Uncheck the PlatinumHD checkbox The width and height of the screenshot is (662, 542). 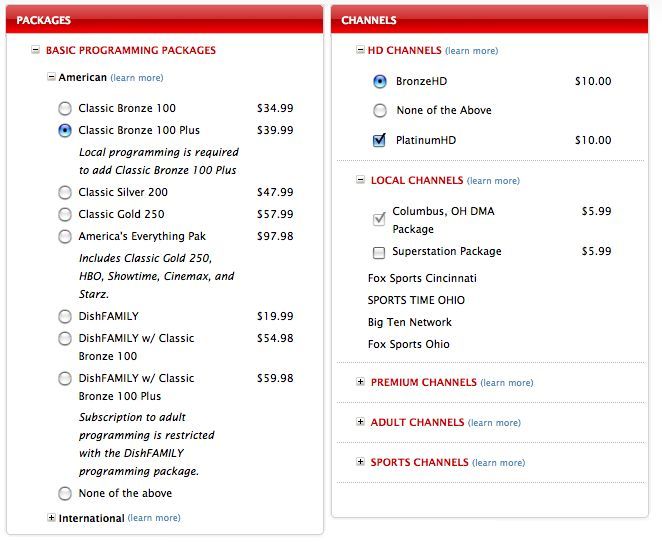pyautogui.click(x=379, y=140)
